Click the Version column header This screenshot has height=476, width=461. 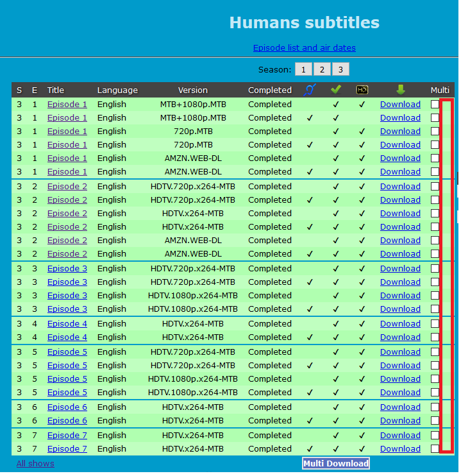pyautogui.click(x=193, y=90)
